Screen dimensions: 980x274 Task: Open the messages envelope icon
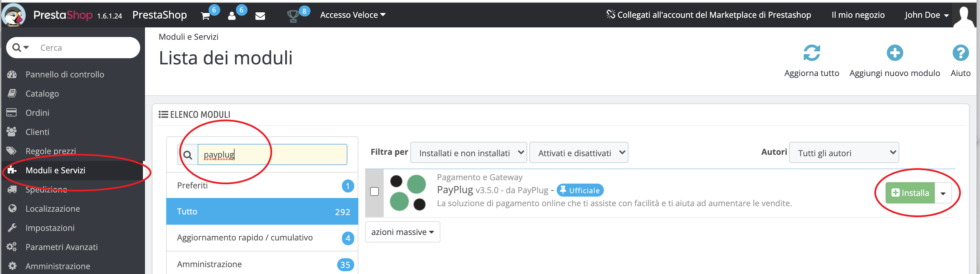(260, 16)
